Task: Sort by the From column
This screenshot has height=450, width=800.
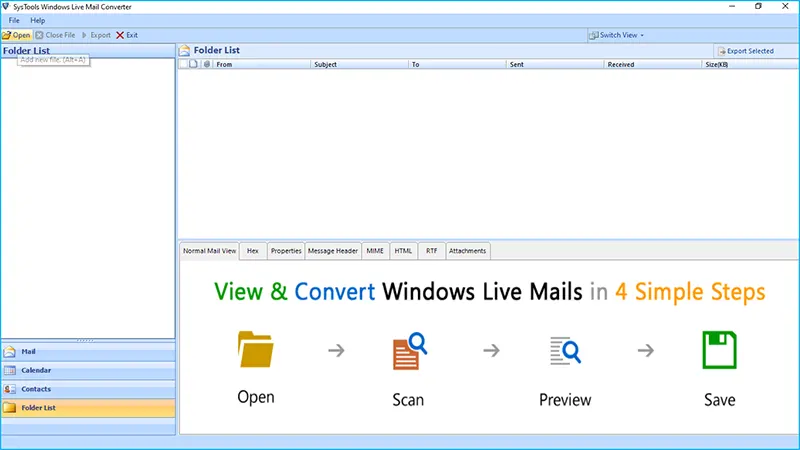Action: coord(262,64)
